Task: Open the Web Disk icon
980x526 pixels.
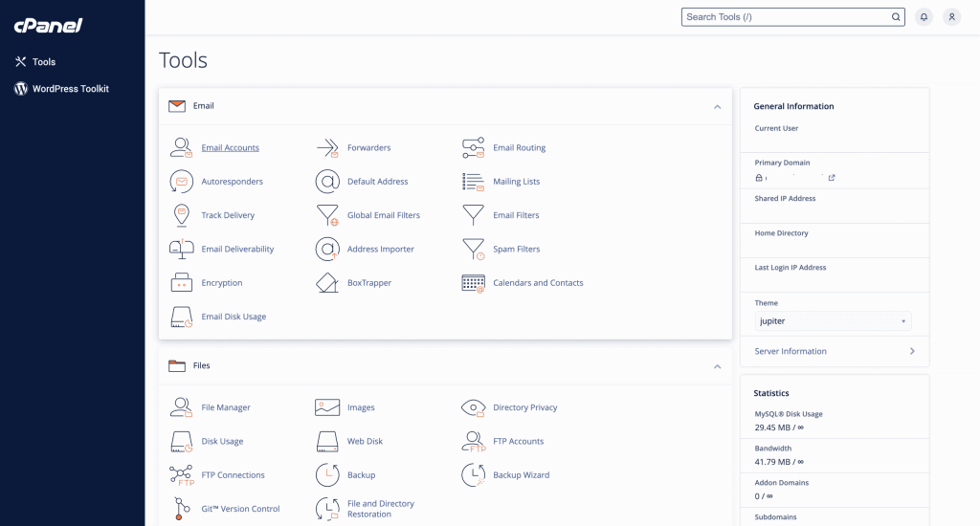Action: click(x=327, y=441)
